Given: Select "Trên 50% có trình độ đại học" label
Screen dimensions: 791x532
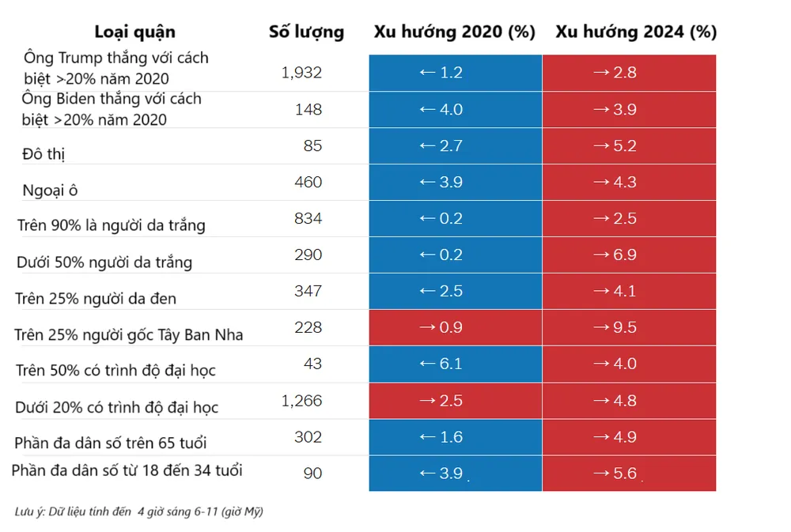Looking at the screenshot, I should pyautogui.click(x=115, y=371).
